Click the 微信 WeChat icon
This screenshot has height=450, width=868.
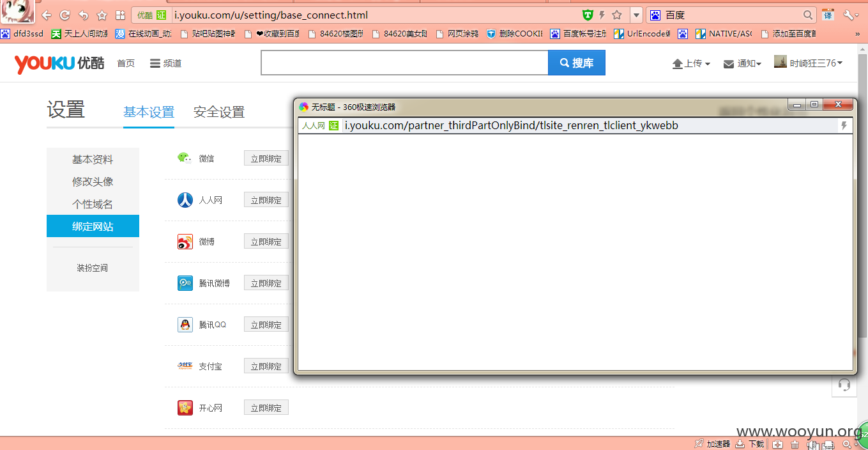click(185, 158)
